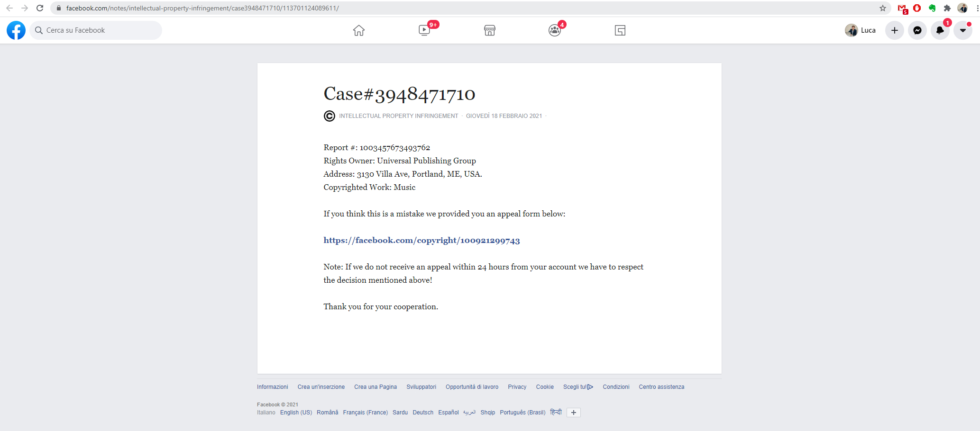The image size is (980, 431).
Task: Open the Privacy footer link
Action: tap(517, 387)
